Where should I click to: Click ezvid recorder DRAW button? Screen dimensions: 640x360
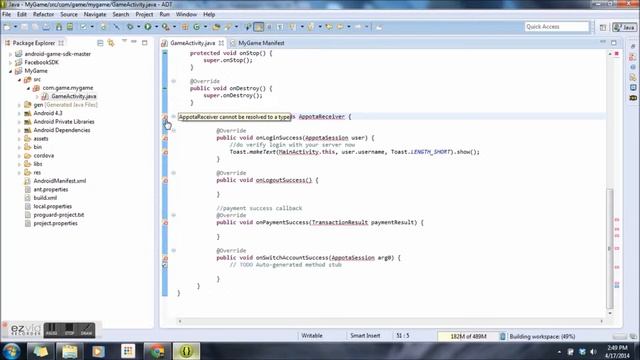(87, 330)
